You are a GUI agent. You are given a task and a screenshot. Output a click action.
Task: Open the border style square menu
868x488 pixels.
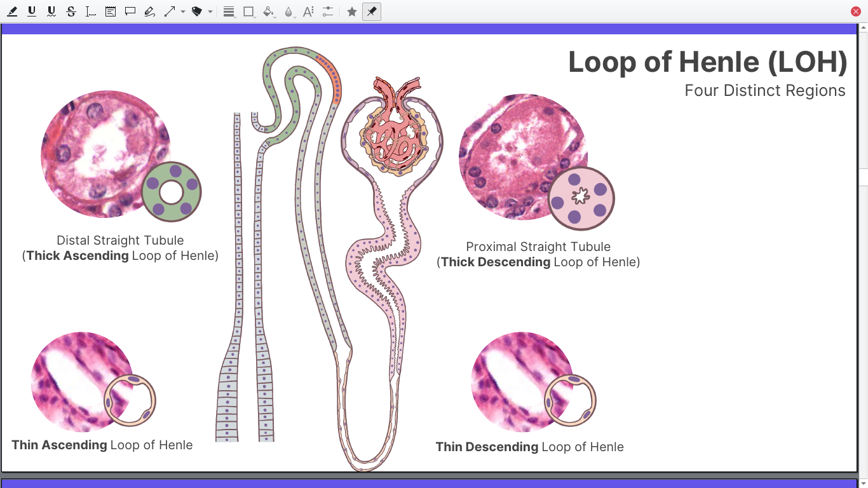(x=249, y=11)
